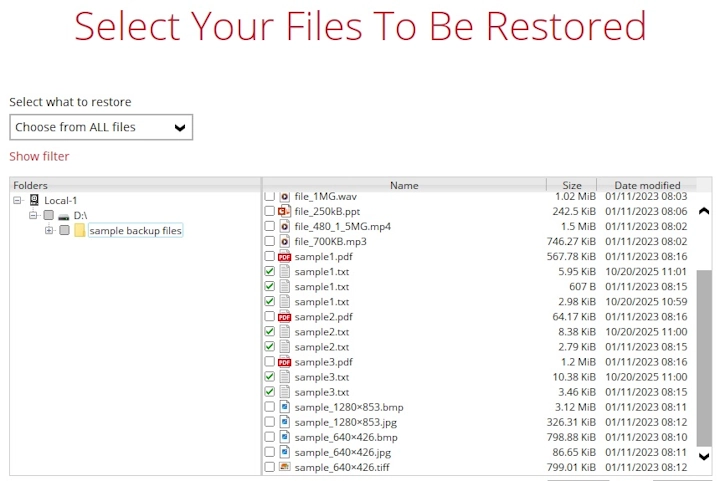Click the date 01/11/2023 08:06
The image size is (720, 481).
coord(646,211)
